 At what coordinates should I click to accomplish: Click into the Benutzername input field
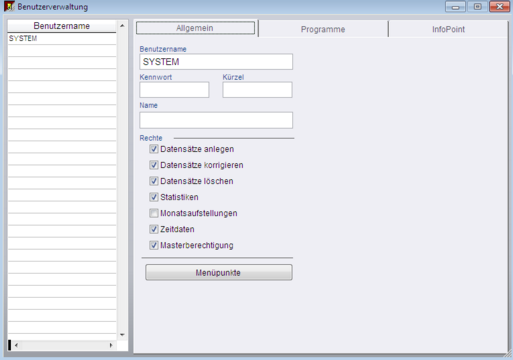(216, 62)
